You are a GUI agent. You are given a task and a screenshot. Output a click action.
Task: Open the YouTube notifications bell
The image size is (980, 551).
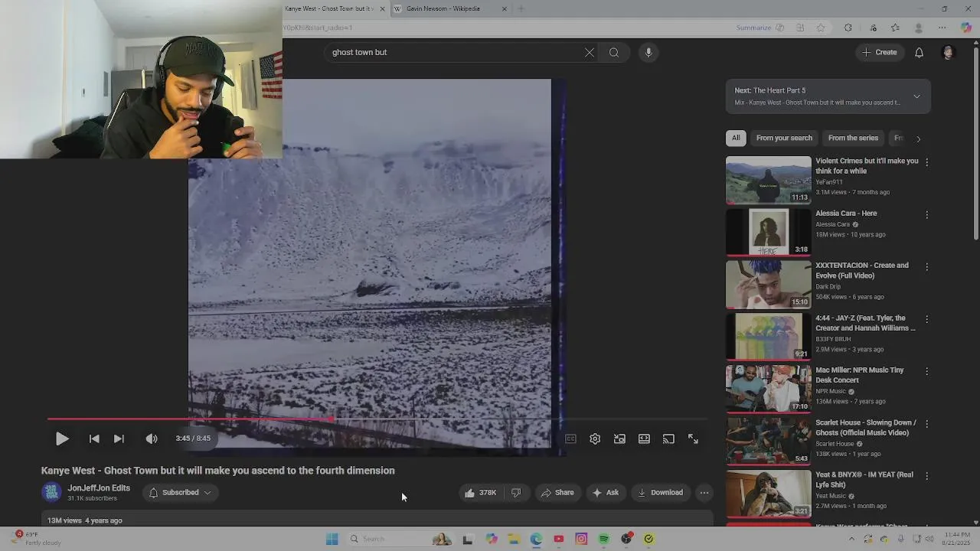[x=919, y=52]
